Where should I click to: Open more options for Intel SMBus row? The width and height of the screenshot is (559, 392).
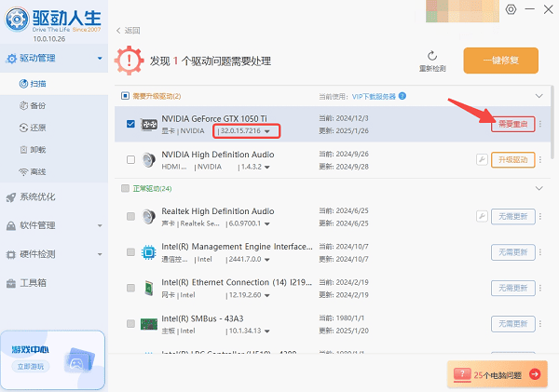(x=540, y=324)
